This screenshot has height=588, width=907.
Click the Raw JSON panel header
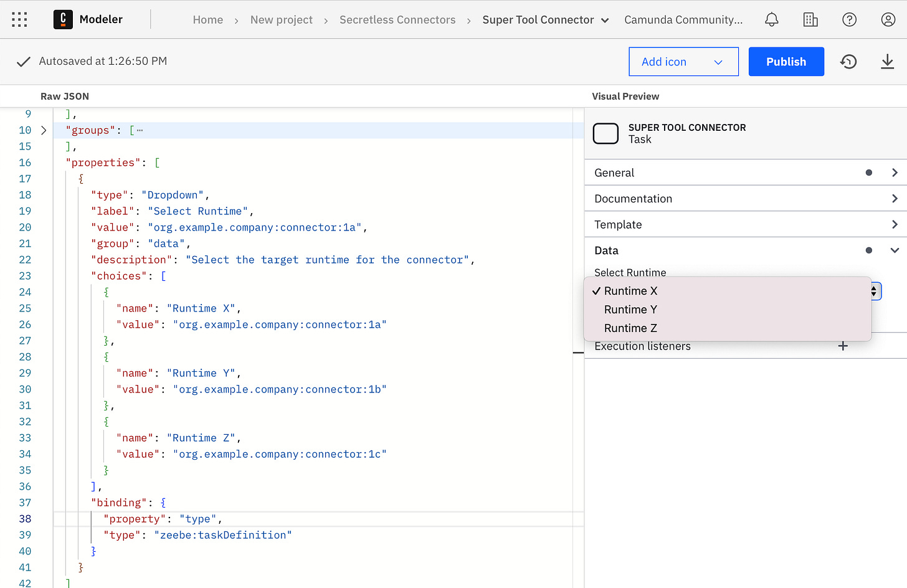pos(65,97)
